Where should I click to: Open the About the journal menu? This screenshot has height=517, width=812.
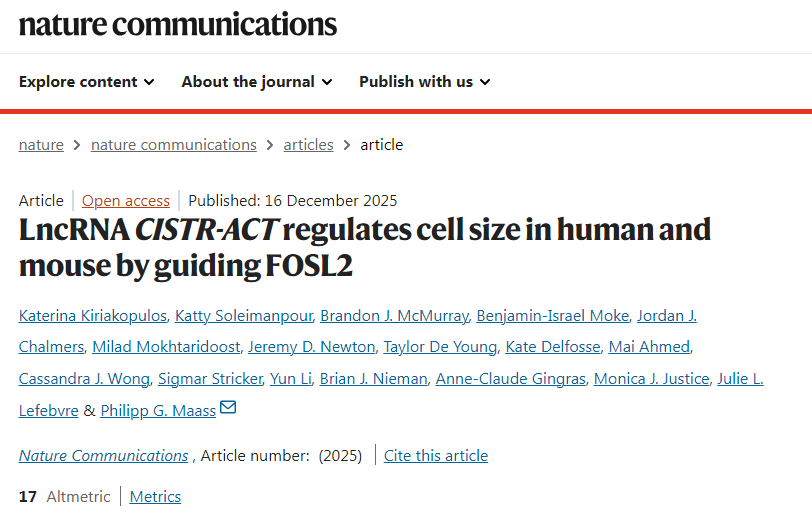point(256,82)
